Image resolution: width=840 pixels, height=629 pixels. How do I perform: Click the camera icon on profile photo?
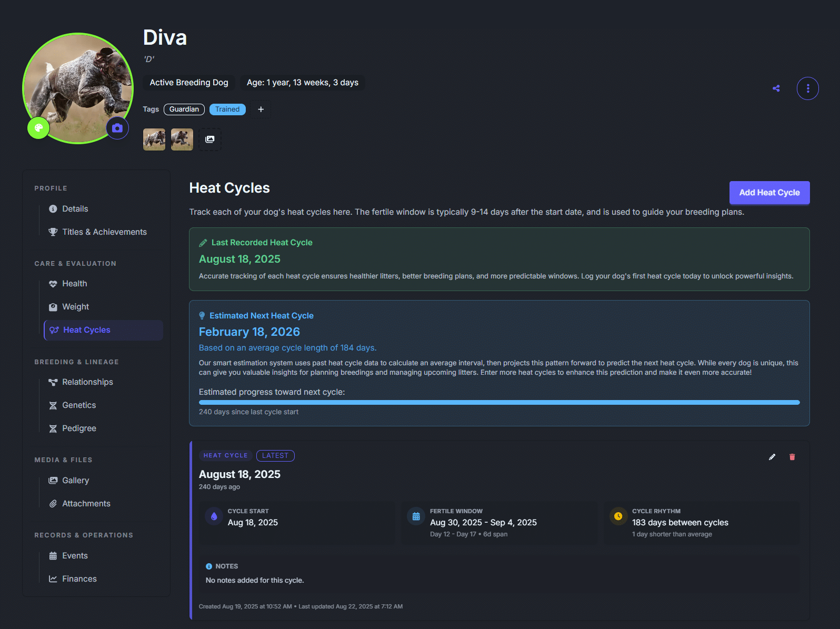click(117, 128)
